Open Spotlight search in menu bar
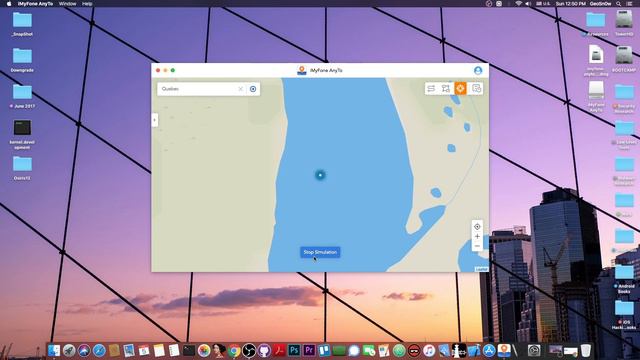 pyautogui.click(x=619, y=4)
